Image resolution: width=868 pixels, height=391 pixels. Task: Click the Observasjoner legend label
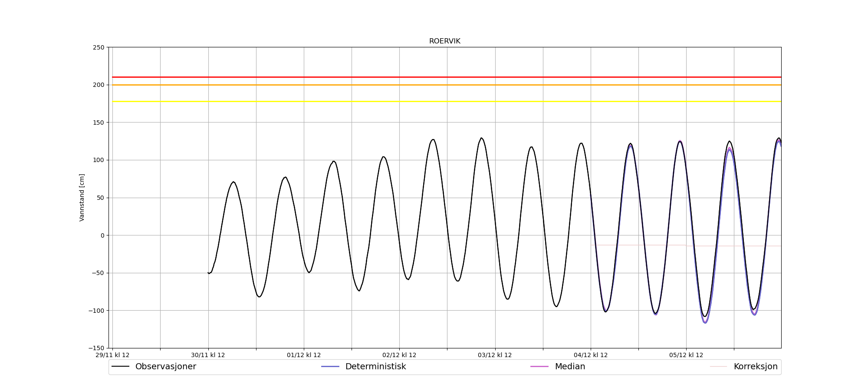pyautogui.click(x=165, y=367)
